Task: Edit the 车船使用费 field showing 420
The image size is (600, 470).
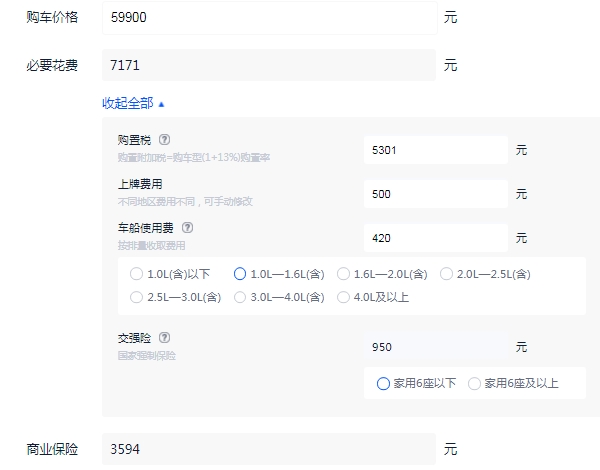Action: click(x=436, y=238)
